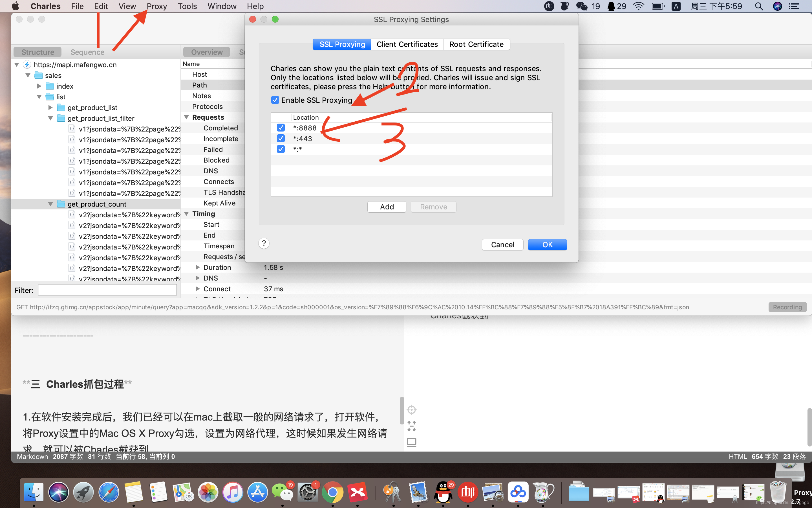Screen dimensions: 812x508
Task: Open the Proxy menu
Action: coord(157,6)
